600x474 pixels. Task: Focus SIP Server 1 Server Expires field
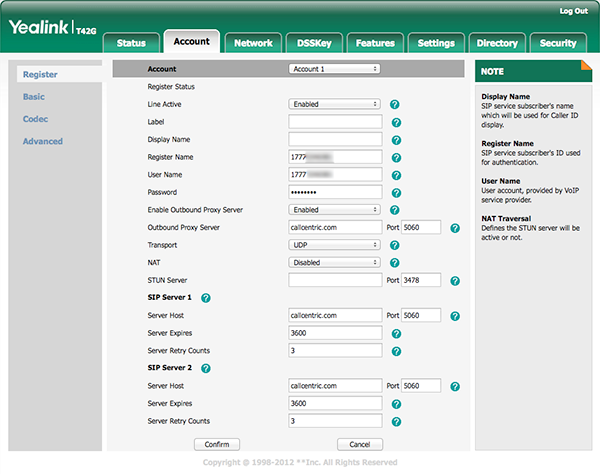(x=335, y=333)
